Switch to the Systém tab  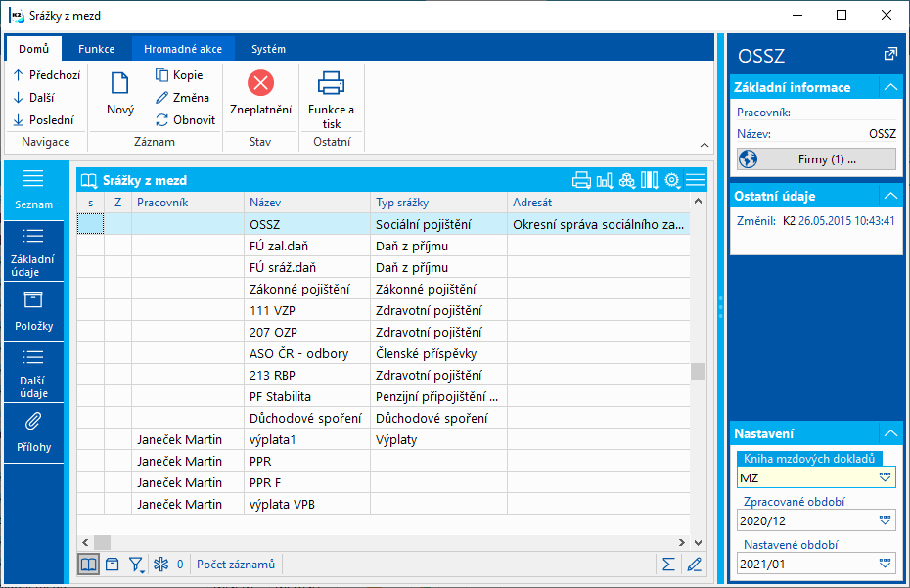coord(268,49)
